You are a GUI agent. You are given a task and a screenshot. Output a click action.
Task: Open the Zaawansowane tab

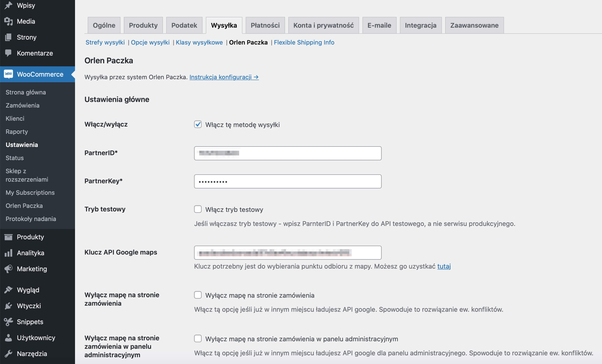[x=474, y=25]
